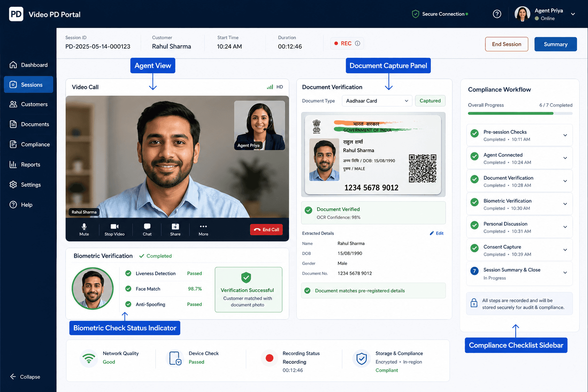This screenshot has width=588, height=392.
Task: Expand the Consent Capture step
Action: pos(565,250)
